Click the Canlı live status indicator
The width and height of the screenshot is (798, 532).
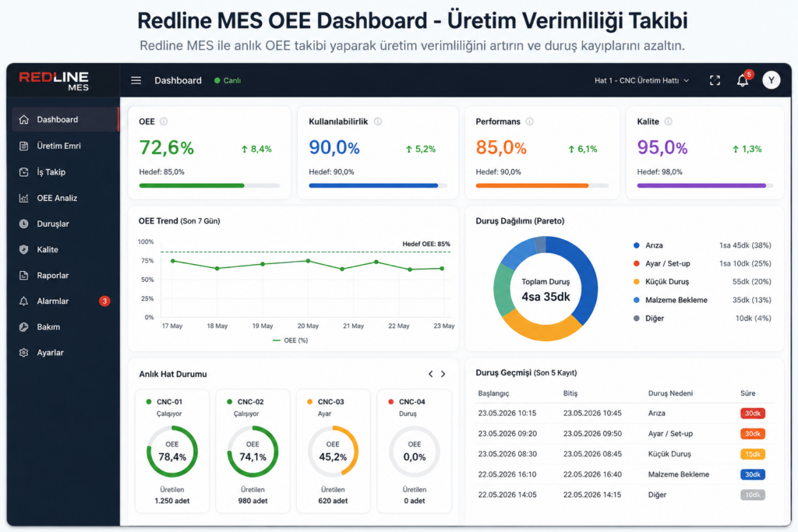click(x=228, y=80)
